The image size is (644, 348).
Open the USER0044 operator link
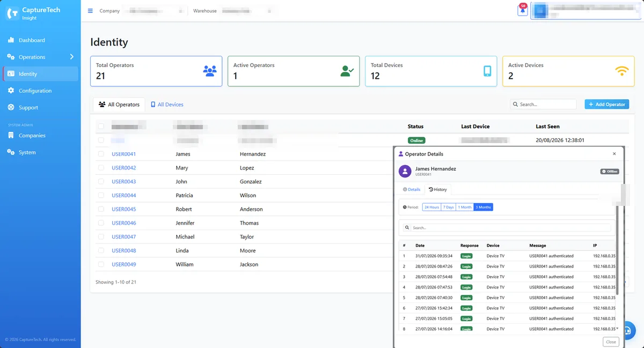pyautogui.click(x=123, y=195)
